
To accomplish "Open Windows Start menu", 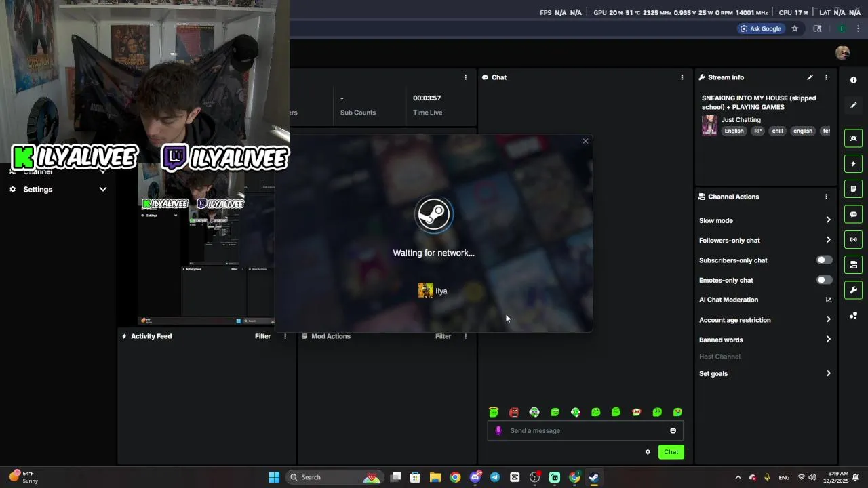I will [274, 477].
